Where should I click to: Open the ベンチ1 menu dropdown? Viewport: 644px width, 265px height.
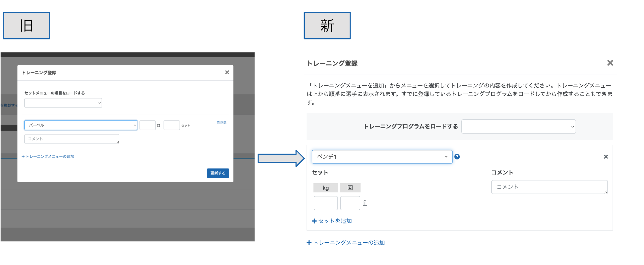click(382, 157)
